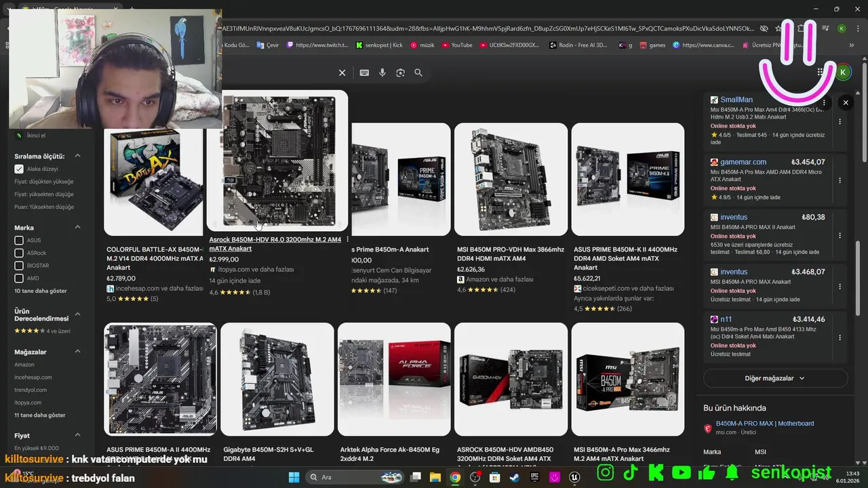This screenshot has height=488, width=868.
Task: Filter by itopya.com store
Action: (x=28, y=403)
